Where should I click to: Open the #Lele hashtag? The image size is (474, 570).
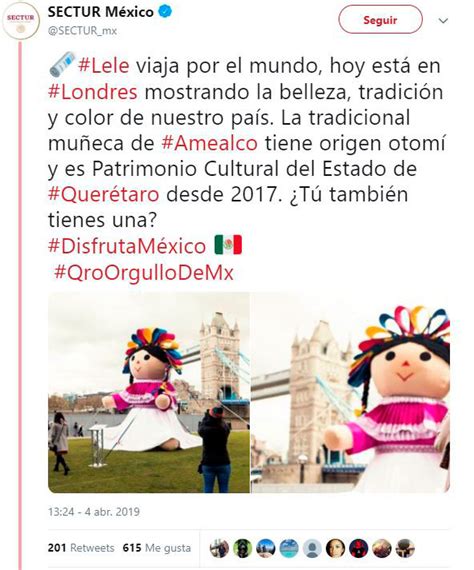(104, 66)
